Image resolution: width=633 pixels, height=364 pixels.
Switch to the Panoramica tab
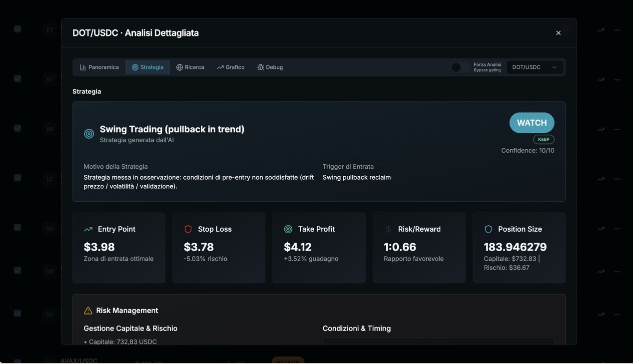pyautogui.click(x=99, y=67)
